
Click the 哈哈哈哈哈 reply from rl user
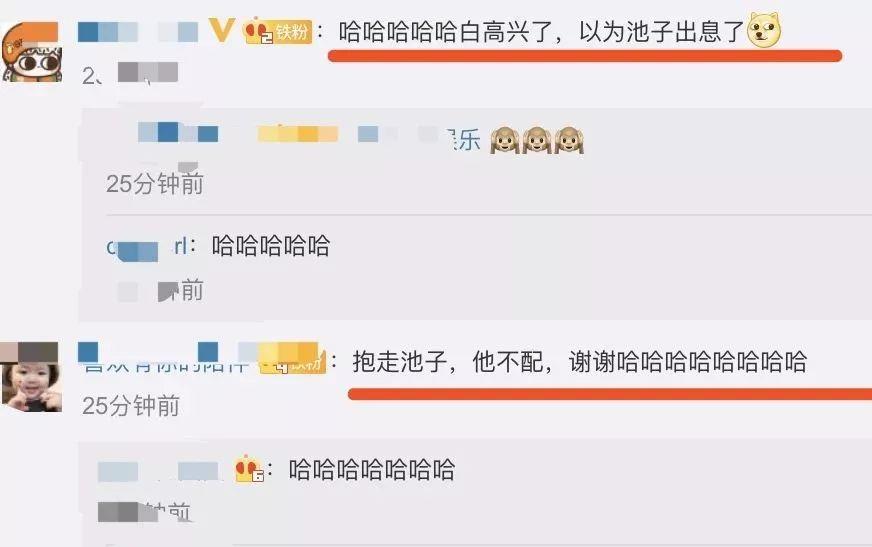(271, 246)
